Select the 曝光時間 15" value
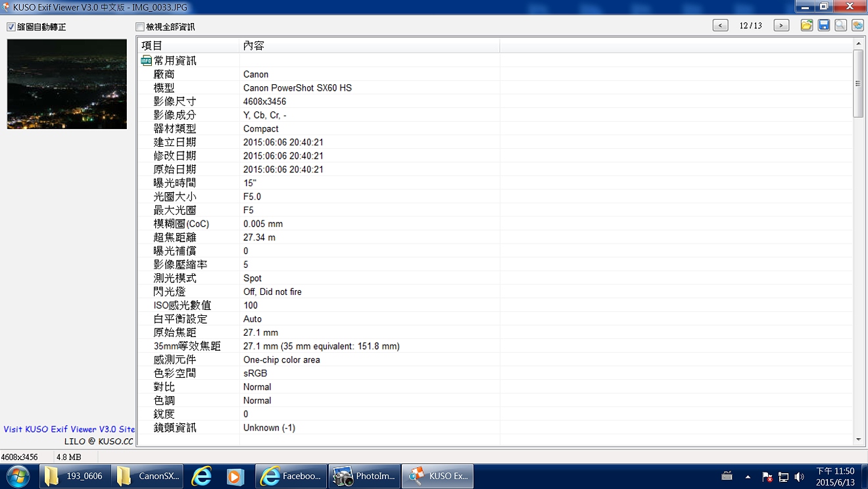 (250, 183)
